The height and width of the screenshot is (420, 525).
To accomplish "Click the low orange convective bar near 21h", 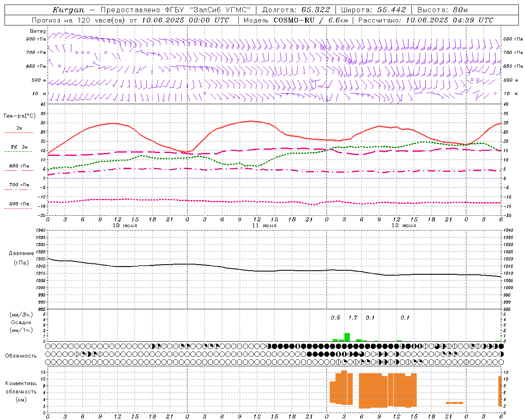I will coord(454,403).
